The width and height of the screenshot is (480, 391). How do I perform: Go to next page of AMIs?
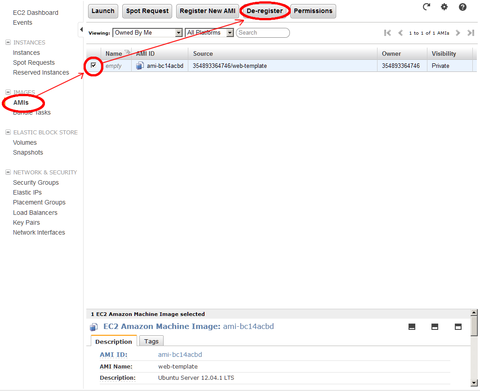(x=458, y=33)
